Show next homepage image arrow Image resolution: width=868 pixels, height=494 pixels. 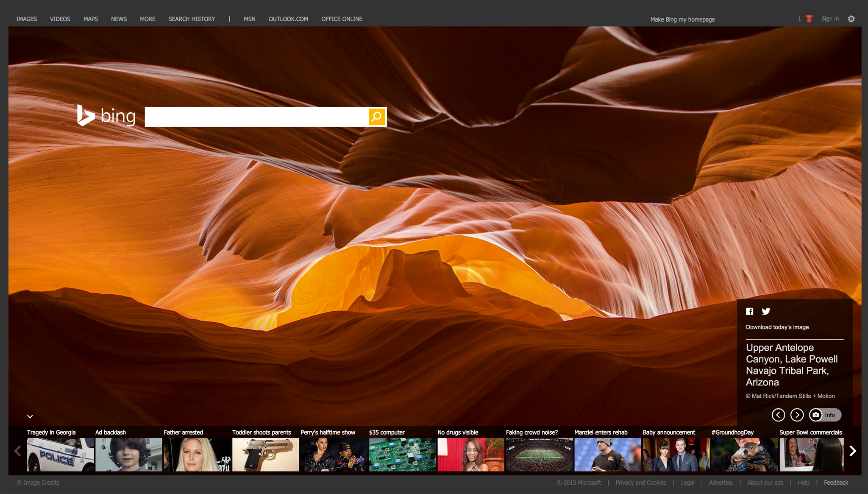797,415
